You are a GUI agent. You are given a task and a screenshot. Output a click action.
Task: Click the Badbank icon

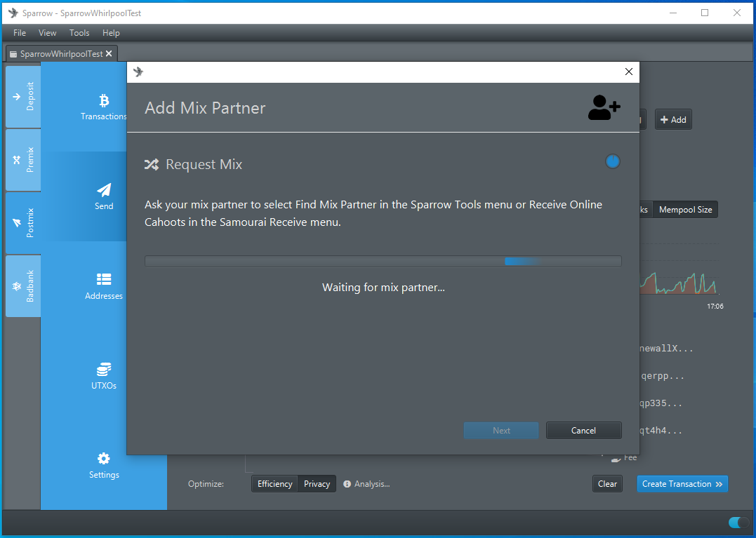pyautogui.click(x=16, y=286)
